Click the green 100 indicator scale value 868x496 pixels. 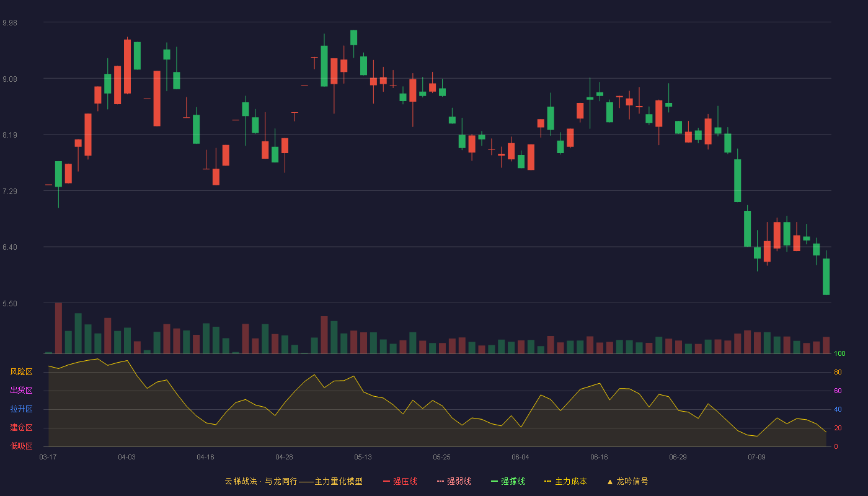[x=839, y=354]
